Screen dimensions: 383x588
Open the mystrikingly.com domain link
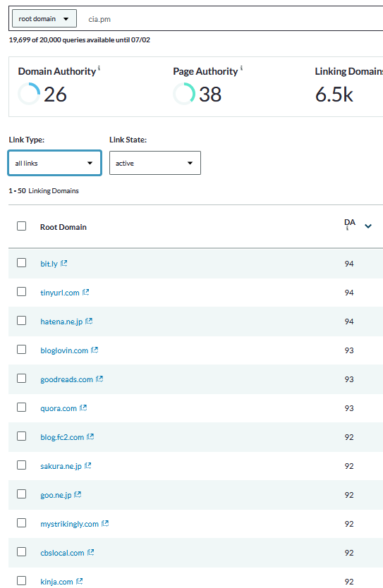69,524
